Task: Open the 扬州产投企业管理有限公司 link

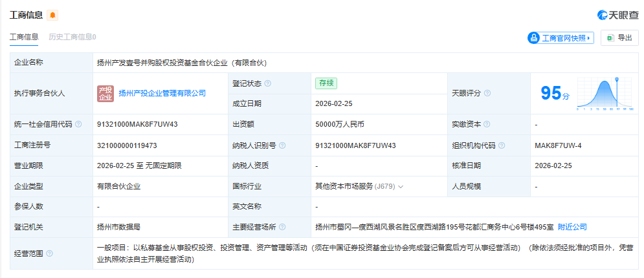Action: (x=162, y=93)
